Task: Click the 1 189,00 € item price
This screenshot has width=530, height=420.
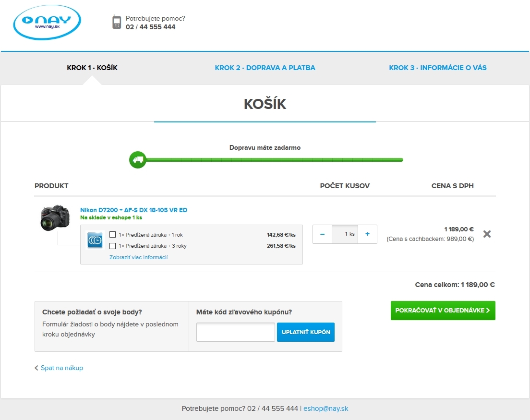Action: click(x=459, y=229)
